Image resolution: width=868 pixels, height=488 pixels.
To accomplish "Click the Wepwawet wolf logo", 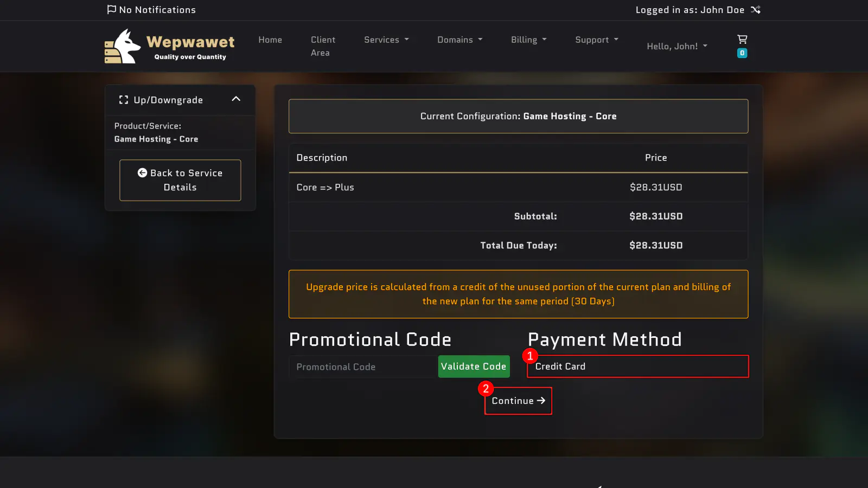I will pyautogui.click(x=123, y=47).
